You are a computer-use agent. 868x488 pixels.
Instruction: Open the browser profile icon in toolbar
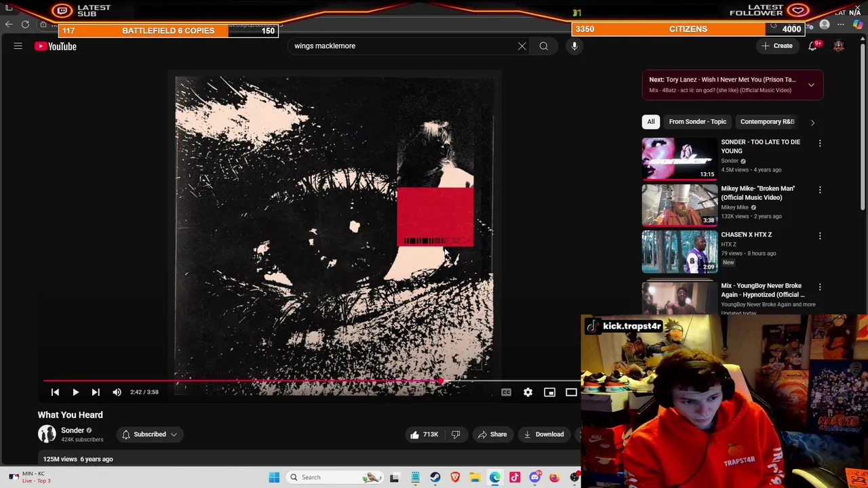[x=825, y=24]
